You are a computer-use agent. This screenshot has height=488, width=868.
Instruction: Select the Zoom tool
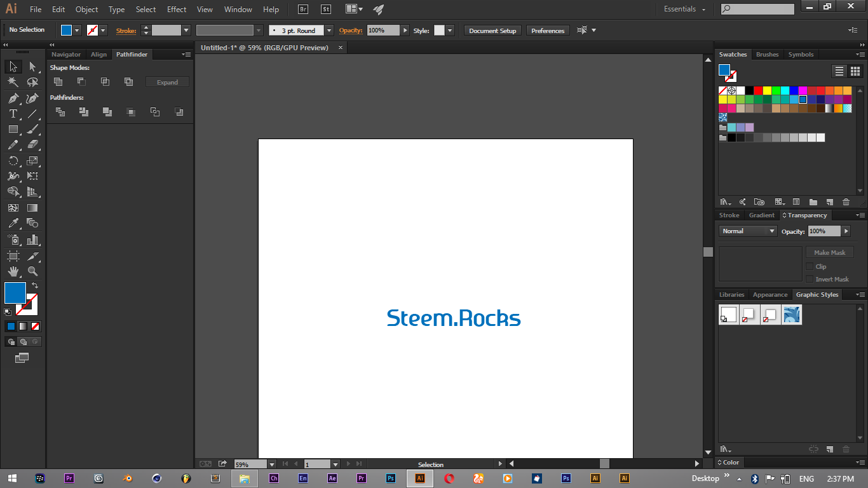click(x=33, y=272)
